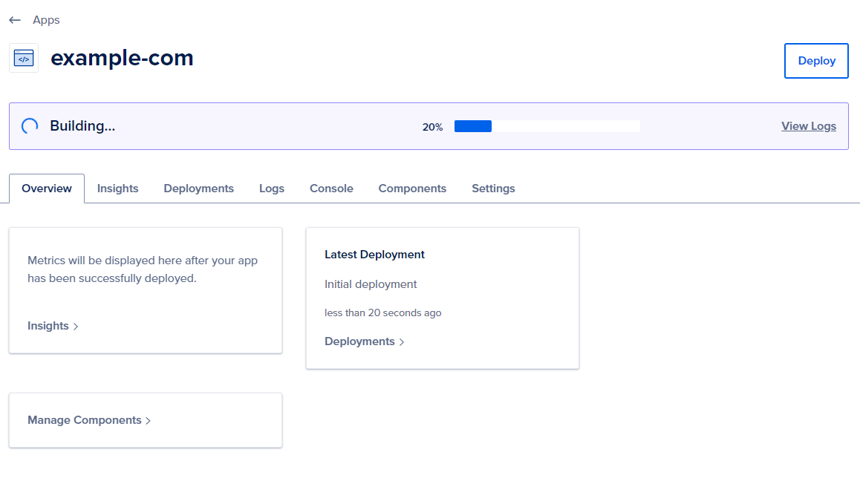Click the build progress bar
Image resolution: width=860 pixels, height=504 pixels.
547,126
